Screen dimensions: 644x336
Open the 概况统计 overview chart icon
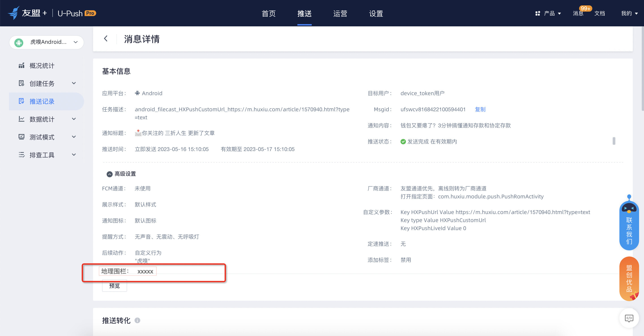coord(21,66)
